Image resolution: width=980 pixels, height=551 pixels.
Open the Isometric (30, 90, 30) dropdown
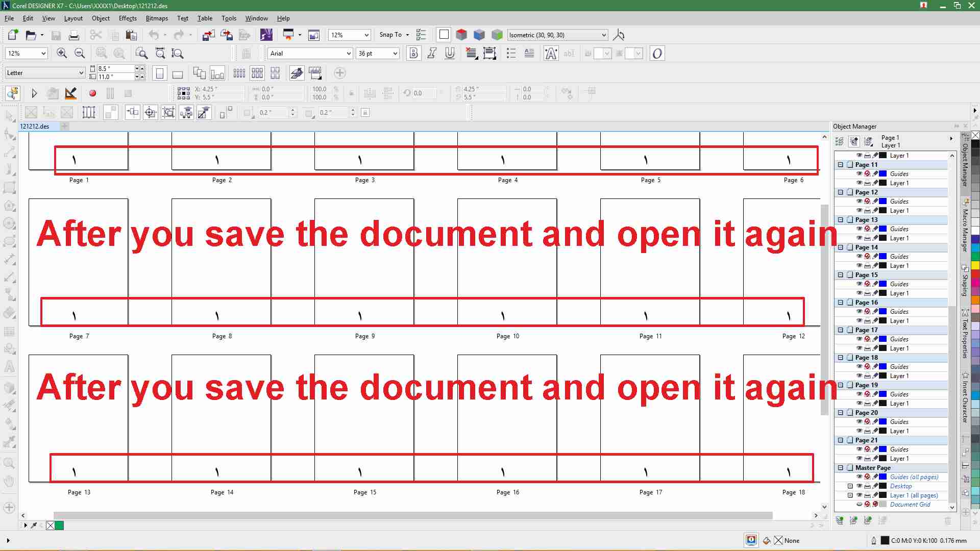(x=604, y=35)
